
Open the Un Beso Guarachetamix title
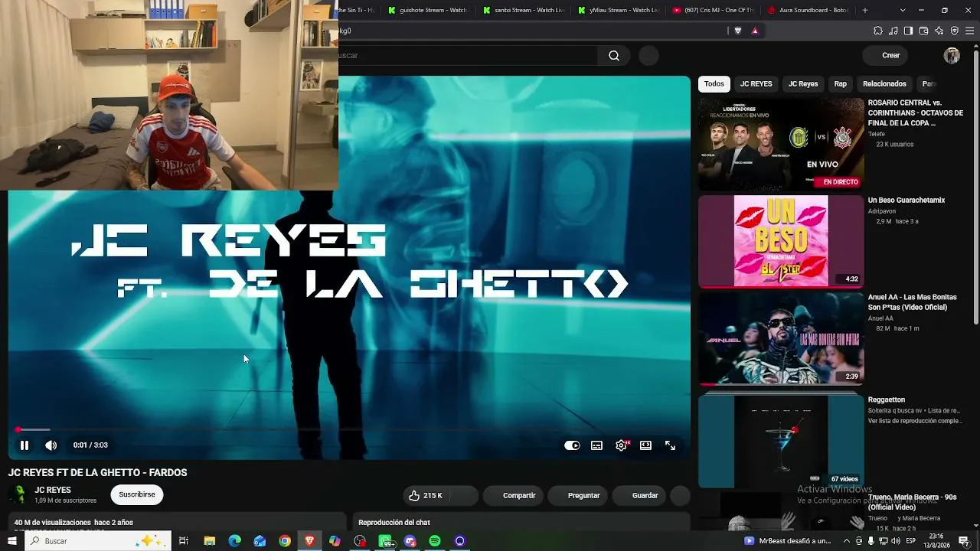906,201
